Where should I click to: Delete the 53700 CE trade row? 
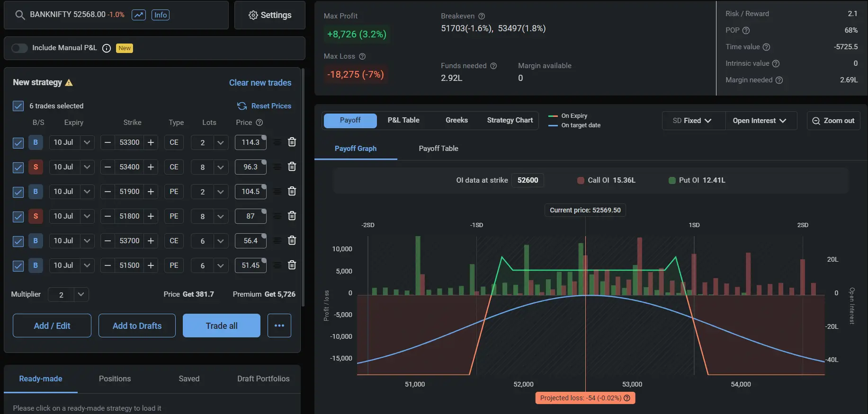coord(292,240)
